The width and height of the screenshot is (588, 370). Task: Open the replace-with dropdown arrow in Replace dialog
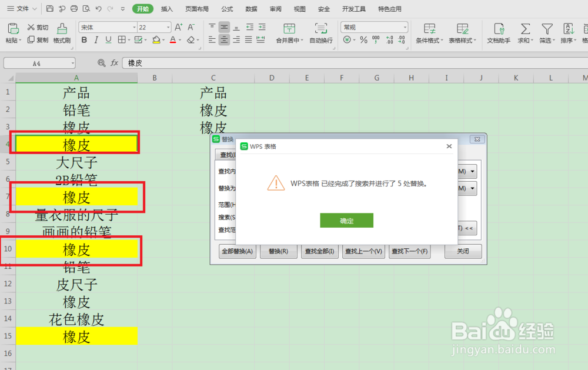(x=472, y=188)
